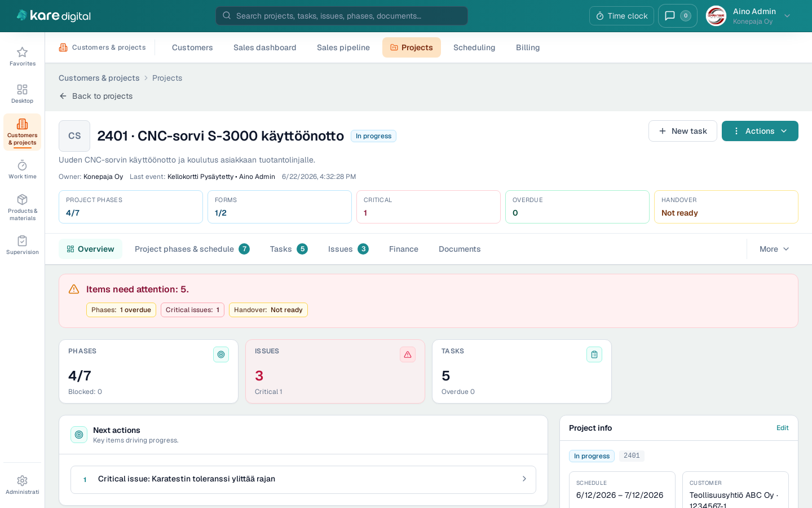
Task: Click the Project phases 4/7 stat card
Action: pos(131,207)
